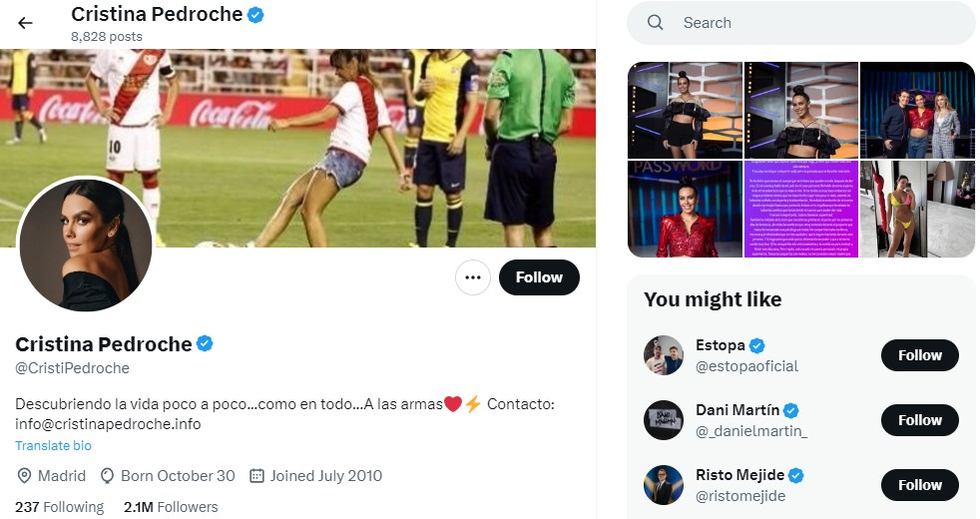Follow Cristina Pedroche's profile

(539, 277)
